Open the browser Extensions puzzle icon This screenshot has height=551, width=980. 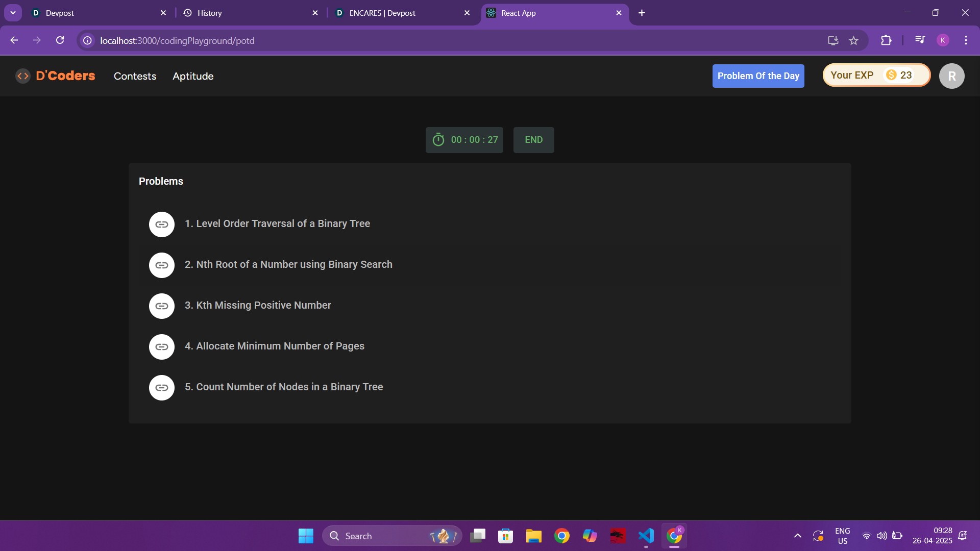(x=886, y=41)
